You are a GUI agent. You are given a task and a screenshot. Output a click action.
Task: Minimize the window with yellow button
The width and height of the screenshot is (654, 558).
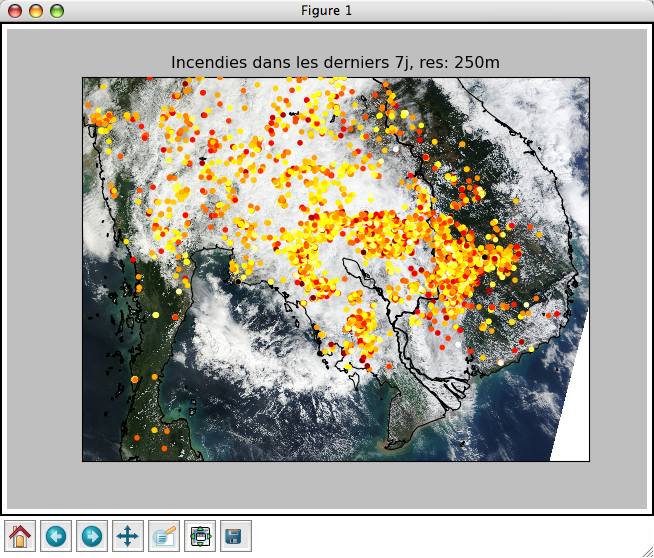(36, 11)
